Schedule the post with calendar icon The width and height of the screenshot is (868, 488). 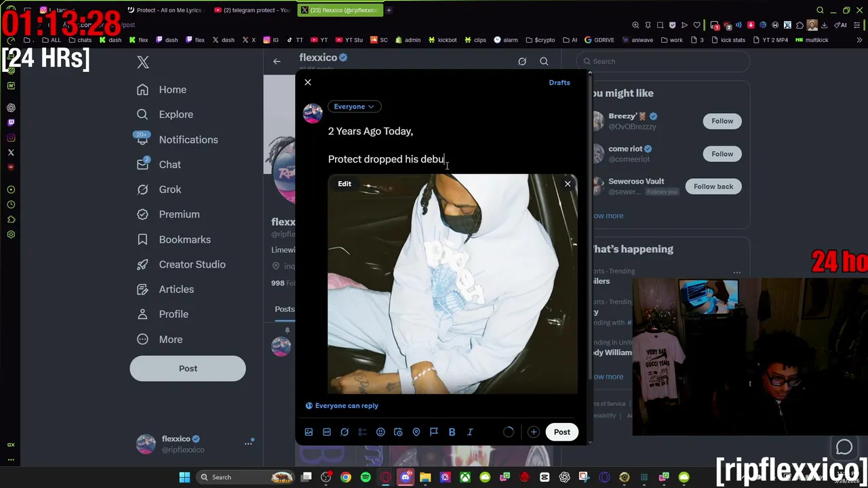pyautogui.click(x=398, y=432)
